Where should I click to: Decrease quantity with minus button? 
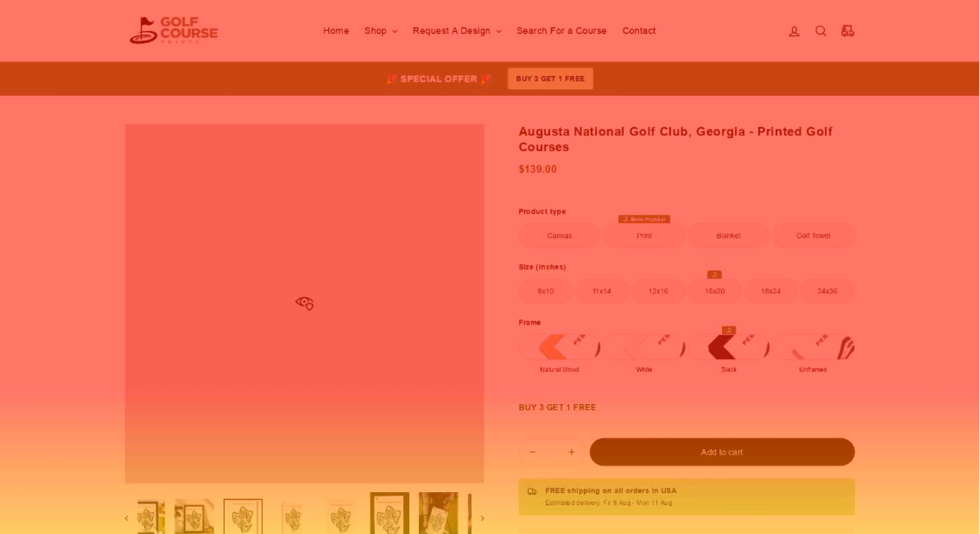point(533,452)
